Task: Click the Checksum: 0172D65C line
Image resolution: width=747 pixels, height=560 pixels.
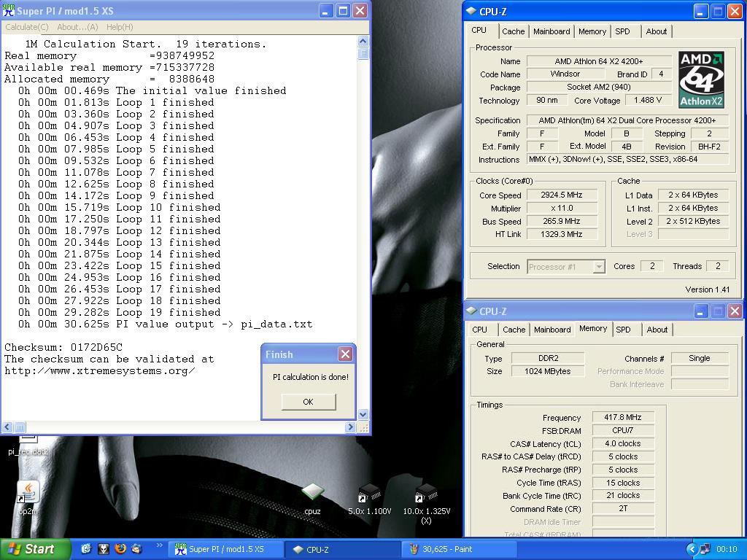Action: point(63,347)
